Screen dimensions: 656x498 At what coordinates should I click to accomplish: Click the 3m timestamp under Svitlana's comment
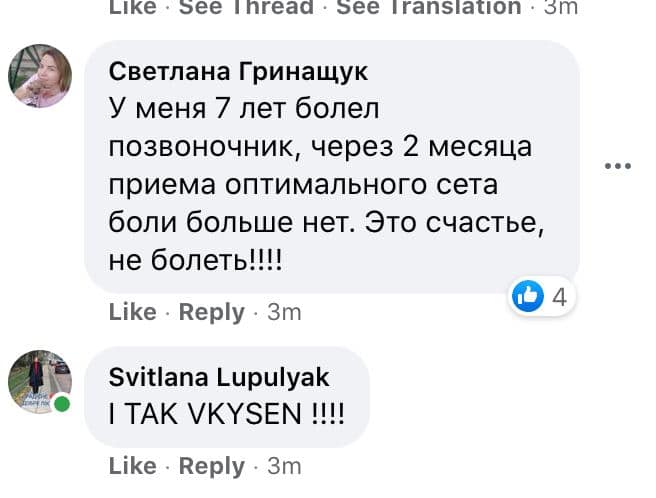(285, 466)
